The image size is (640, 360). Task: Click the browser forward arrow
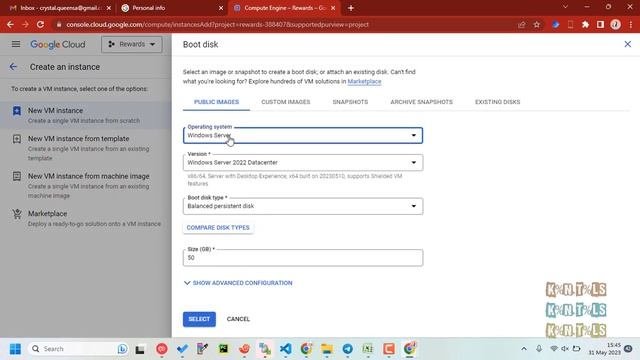25,24
